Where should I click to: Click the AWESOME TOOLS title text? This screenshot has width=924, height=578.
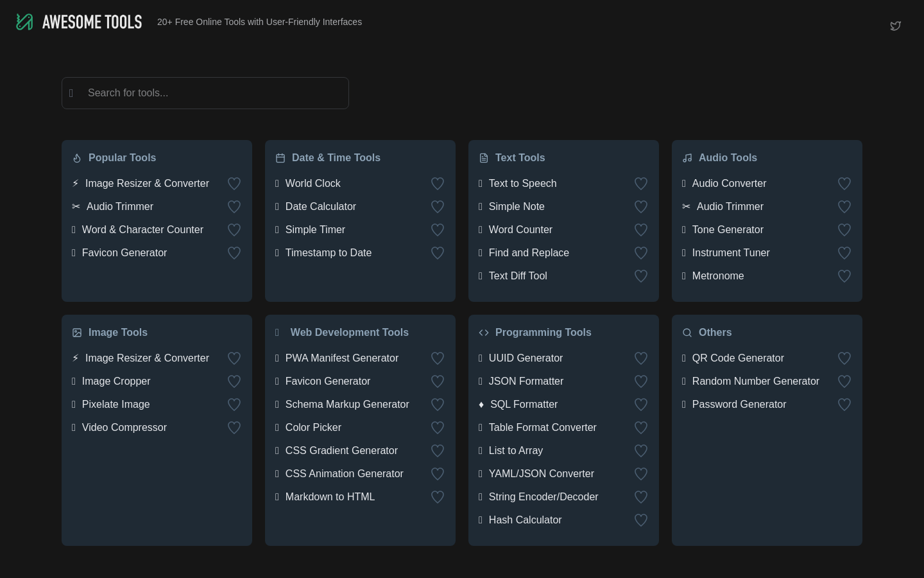click(x=92, y=22)
